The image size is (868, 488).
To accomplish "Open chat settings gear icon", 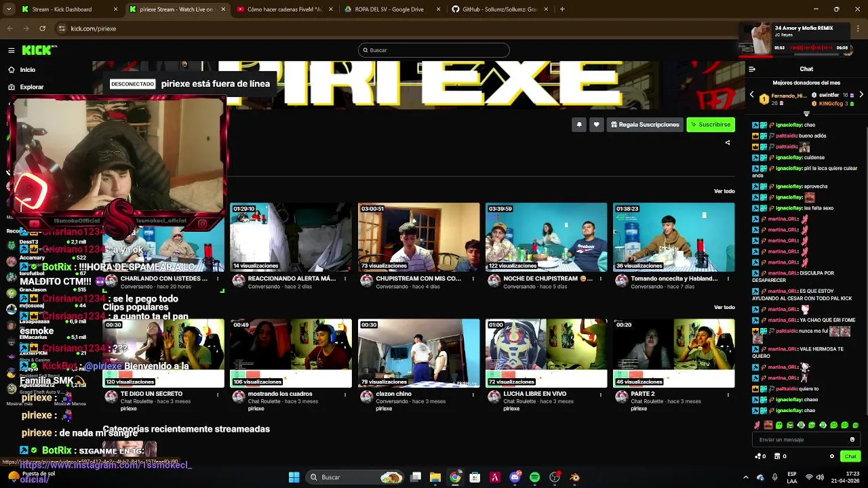I will 832,456.
